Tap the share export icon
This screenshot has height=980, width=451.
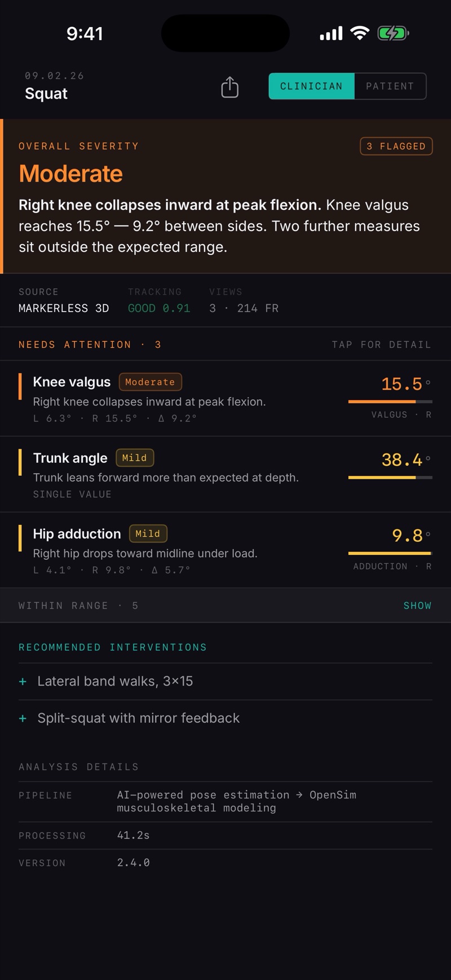pyautogui.click(x=229, y=87)
